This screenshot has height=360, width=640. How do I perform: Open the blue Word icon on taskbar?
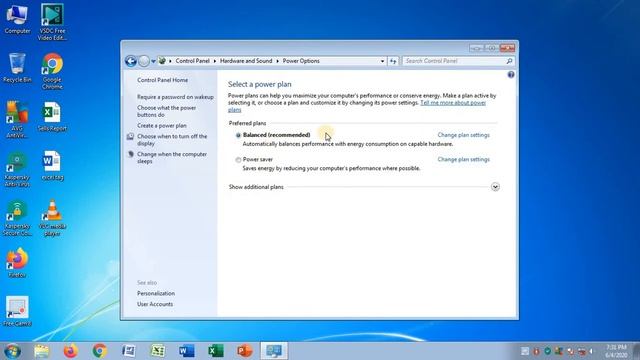point(187,351)
